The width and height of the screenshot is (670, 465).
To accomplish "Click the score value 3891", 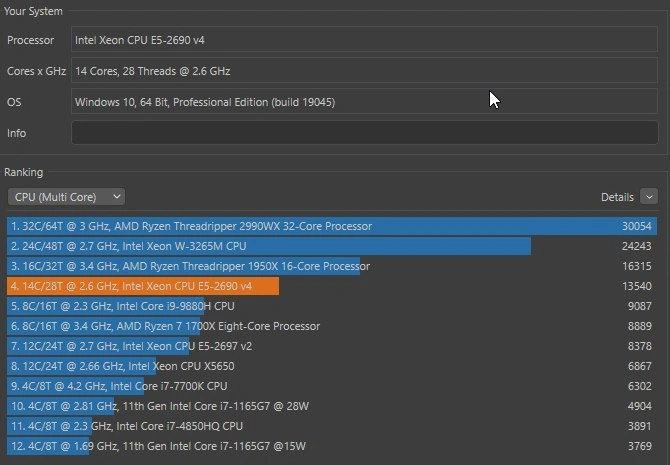I will [x=639, y=426].
